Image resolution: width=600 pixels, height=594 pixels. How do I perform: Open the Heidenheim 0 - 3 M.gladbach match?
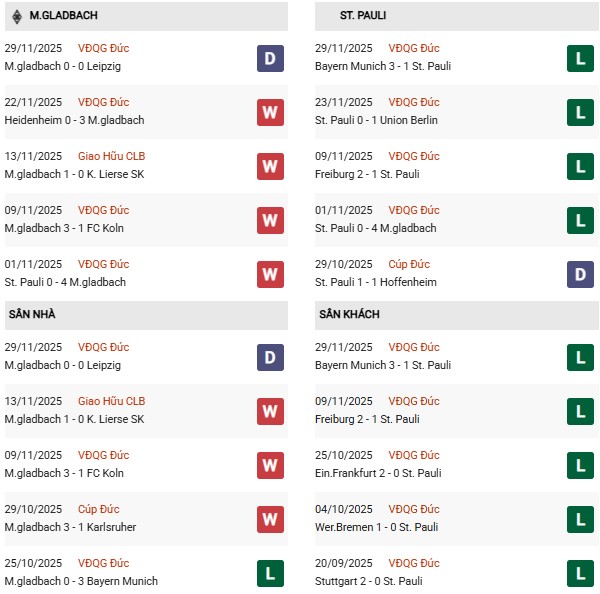pos(74,120)
